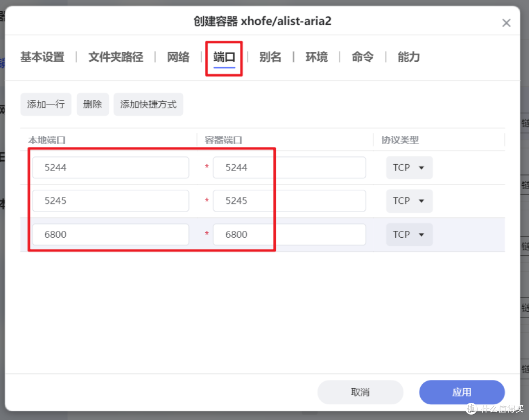Click the 添加快捷方式 button

[148, 104]
